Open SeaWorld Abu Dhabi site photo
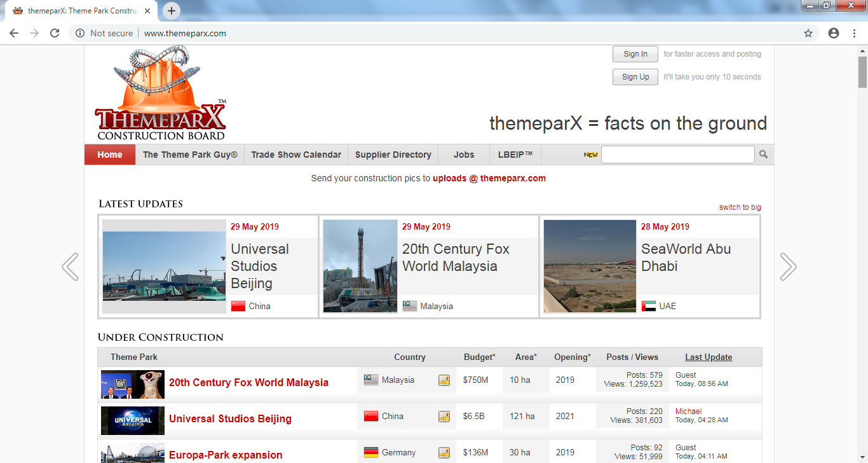Image resolution: width=868 pixels, height=463 pixels. click(x=590, y=266)
